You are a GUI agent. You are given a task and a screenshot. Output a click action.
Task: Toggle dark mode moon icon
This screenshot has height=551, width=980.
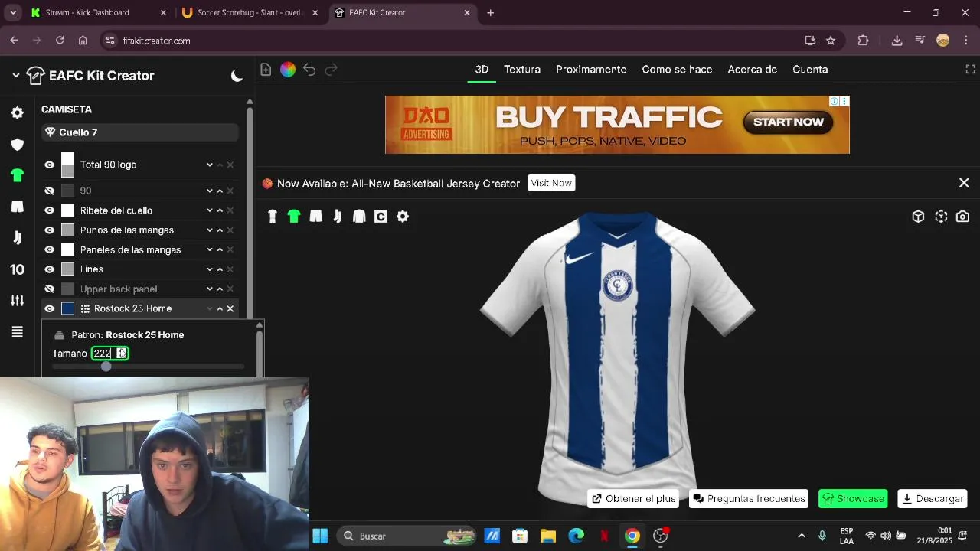coord(237,76)
